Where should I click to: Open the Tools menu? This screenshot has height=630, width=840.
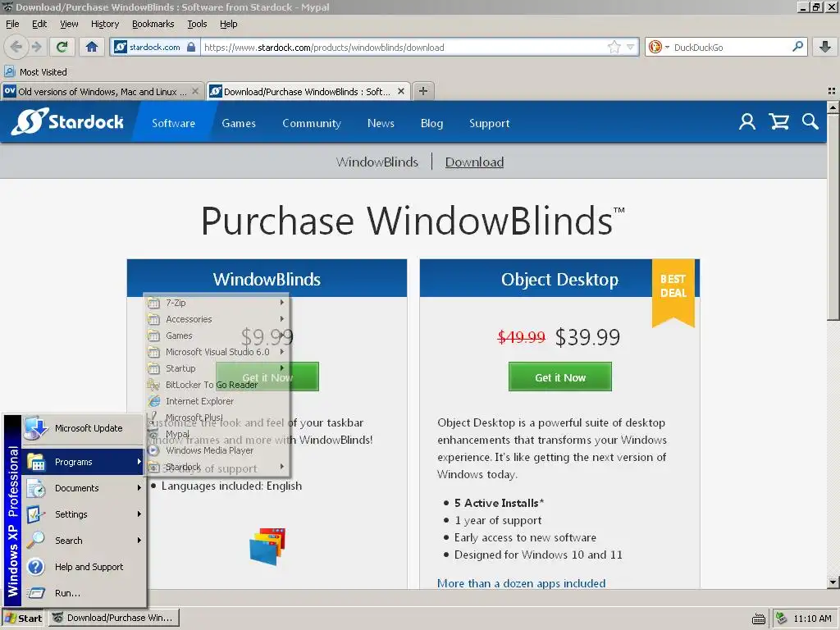(x=197, y=24)
